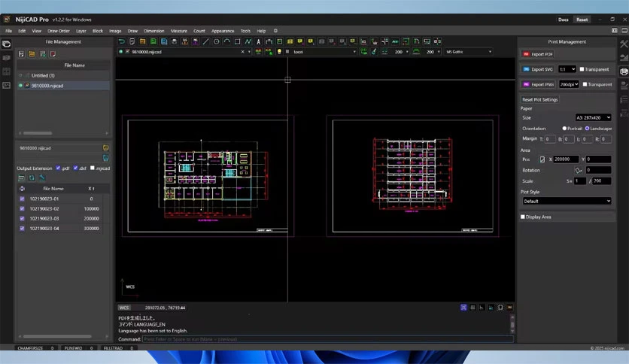Open the Measure menu
This screenshot has width=629, height=364.
tap(179, 31)
